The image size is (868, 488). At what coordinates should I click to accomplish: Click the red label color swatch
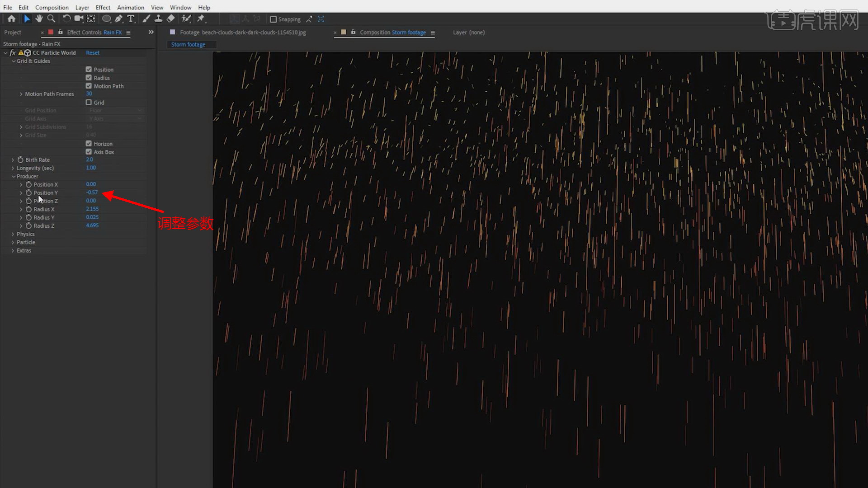(51, 32)
